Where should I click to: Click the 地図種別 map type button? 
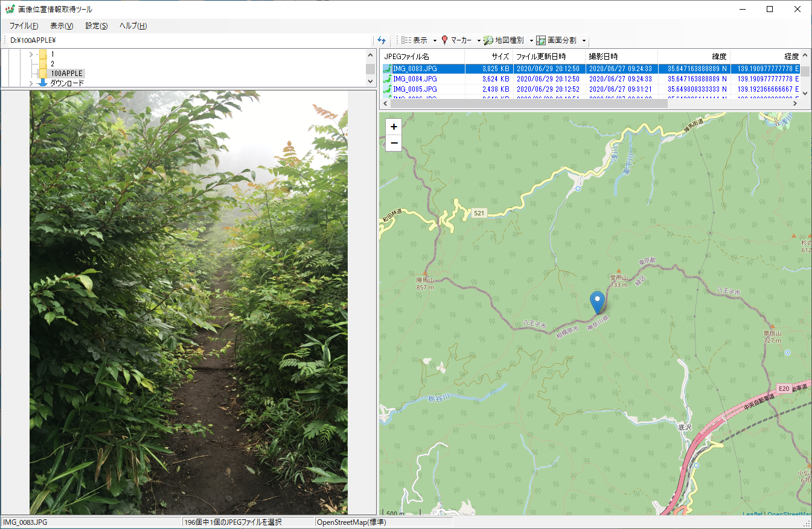click(x=504, y=40)
